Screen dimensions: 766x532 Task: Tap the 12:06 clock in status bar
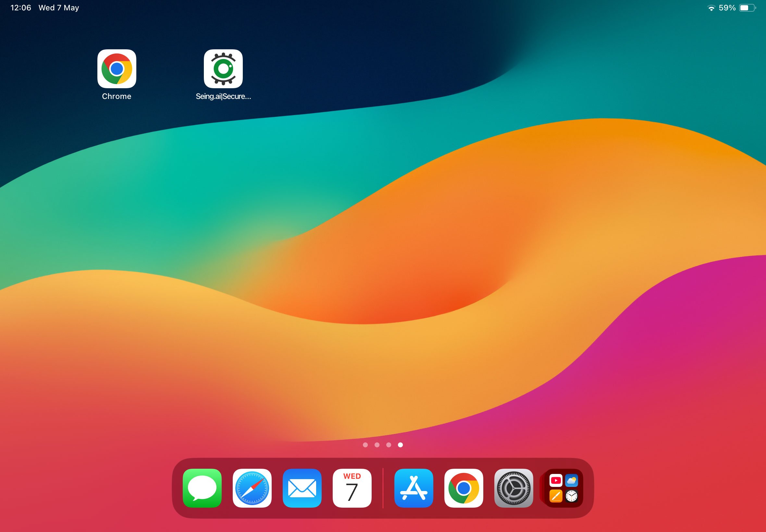tap(21, 8)
